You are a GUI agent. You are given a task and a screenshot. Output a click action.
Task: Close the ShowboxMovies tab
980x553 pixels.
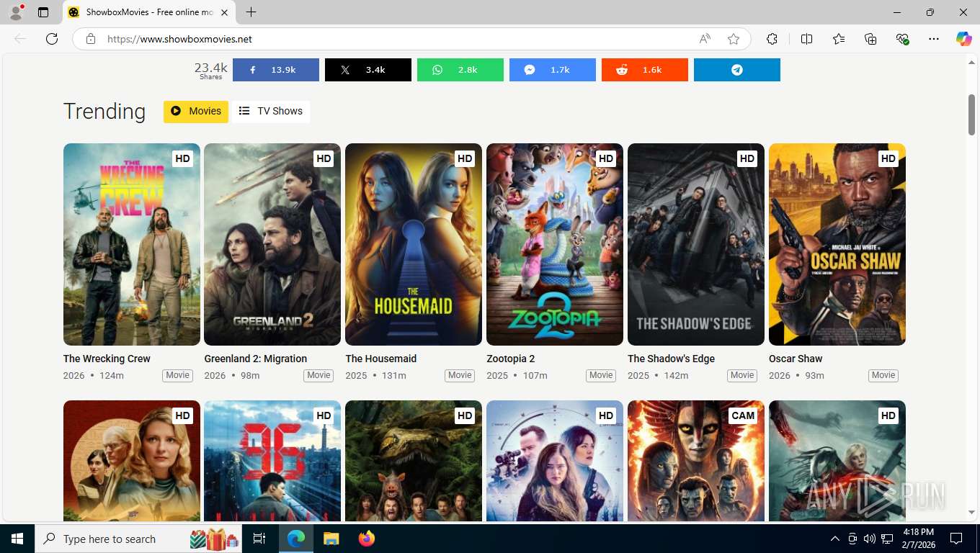(x=224, y=12)
